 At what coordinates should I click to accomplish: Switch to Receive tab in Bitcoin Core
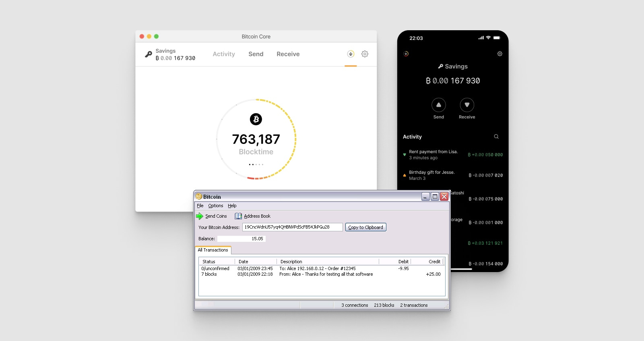[x=288, y=54]
